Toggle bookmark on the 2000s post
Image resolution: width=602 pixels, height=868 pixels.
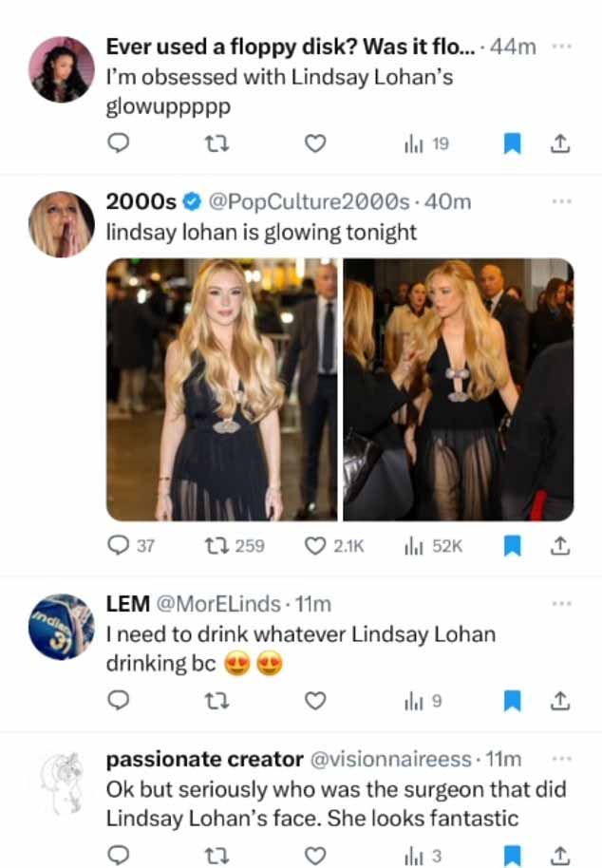point(513,546)
